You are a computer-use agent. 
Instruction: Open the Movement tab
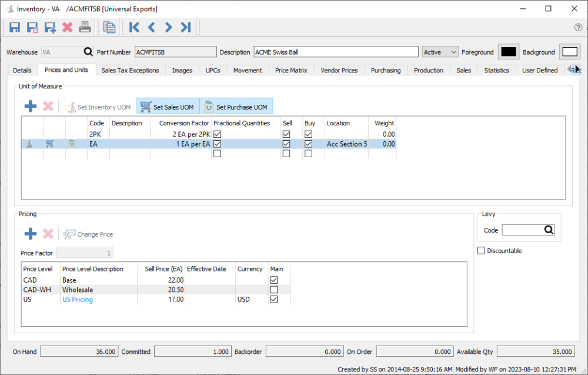(x=248, y=70)
